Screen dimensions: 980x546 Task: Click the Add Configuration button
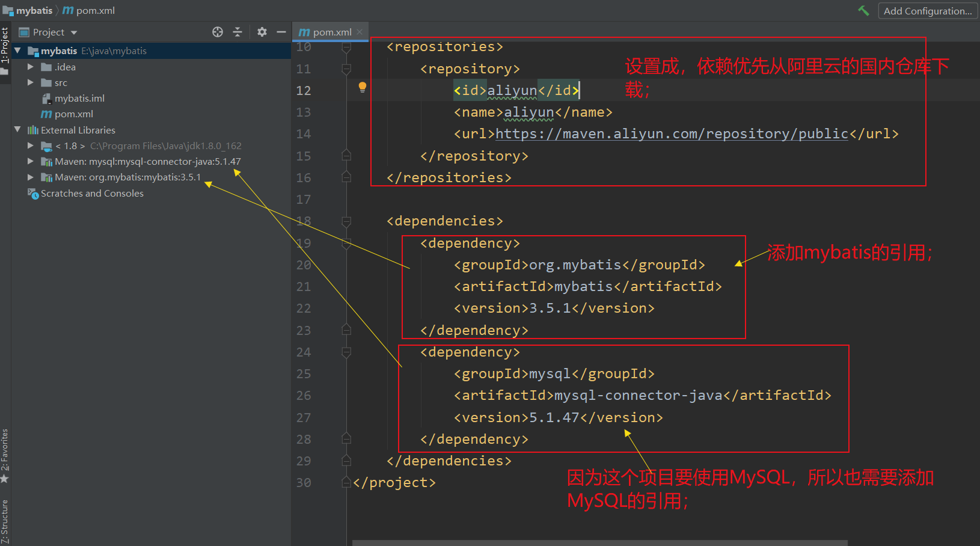click(927, 10)
